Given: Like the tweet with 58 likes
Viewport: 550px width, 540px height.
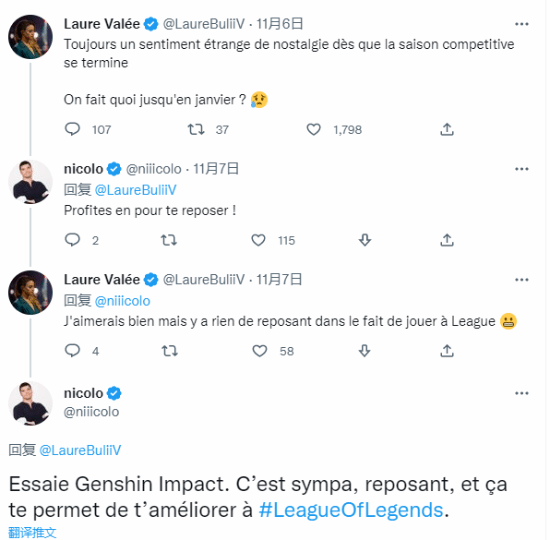Looking at the screenshot, I should tap(260, 351).
